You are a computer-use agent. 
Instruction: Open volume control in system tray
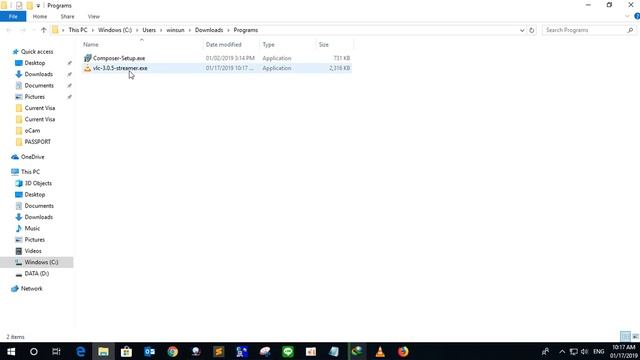pos(584,351)
